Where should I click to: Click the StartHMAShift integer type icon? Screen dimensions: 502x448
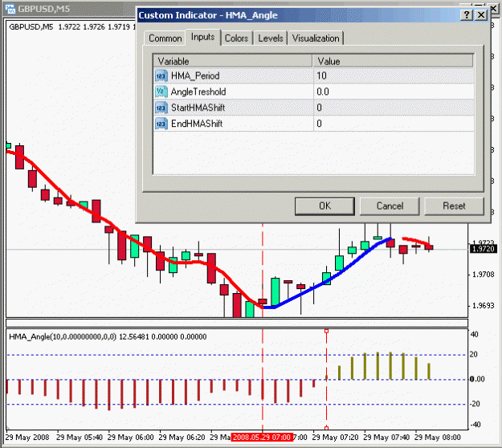coord(161,108)
